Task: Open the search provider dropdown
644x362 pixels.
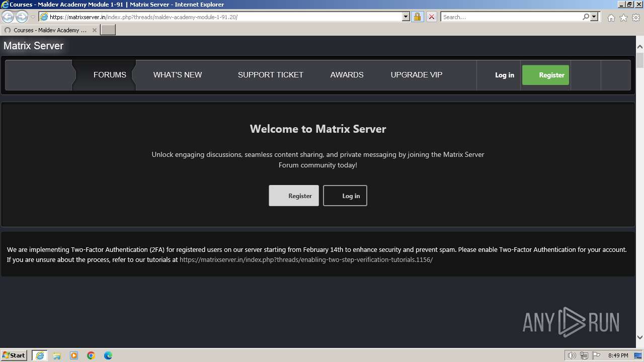Action: pyautogui.click(x=594, y=17)
